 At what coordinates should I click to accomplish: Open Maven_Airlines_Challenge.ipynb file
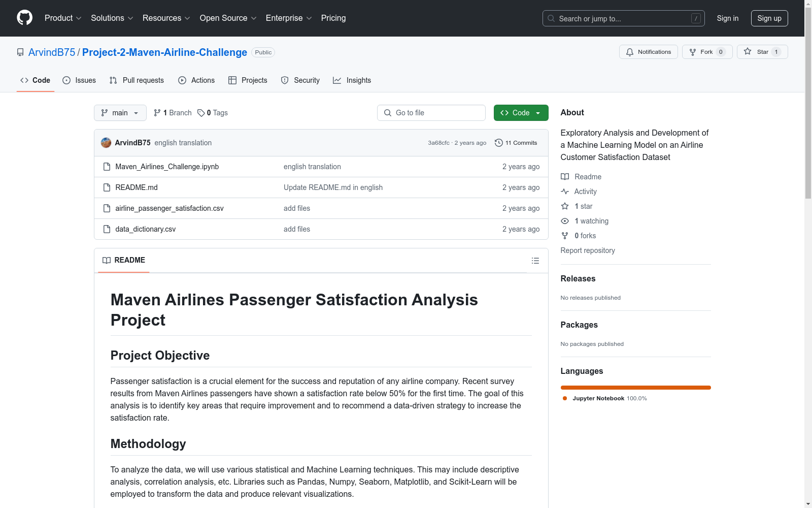pos(167,167)
